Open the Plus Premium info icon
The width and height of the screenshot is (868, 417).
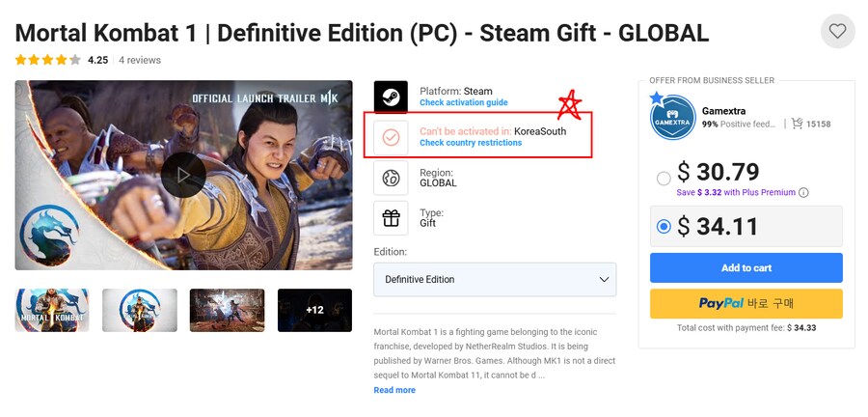pos(803,192)
